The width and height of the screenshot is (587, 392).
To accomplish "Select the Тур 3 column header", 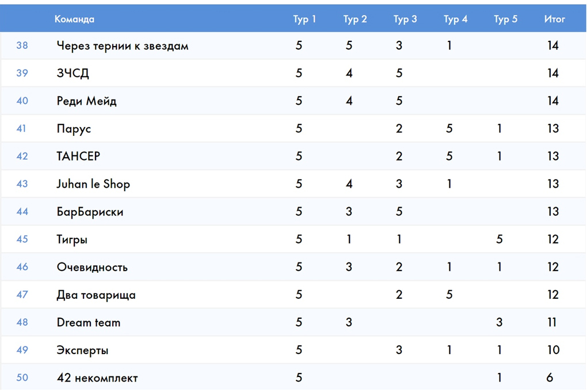I will [x=405, y=19].
